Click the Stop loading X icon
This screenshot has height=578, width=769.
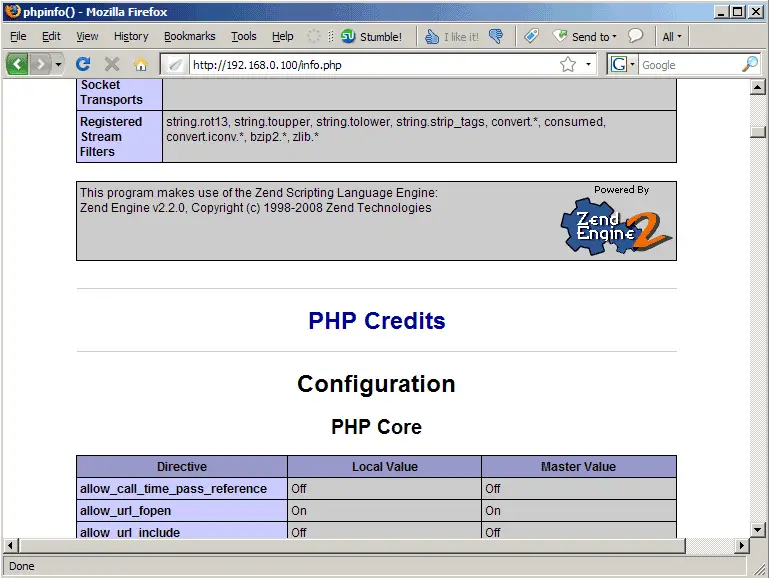(112, 64)
